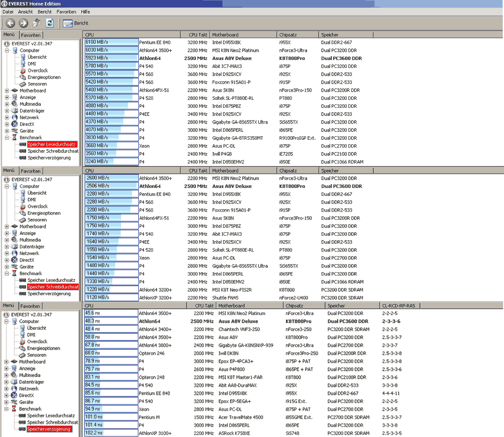Click Energieoptionen icon in read-throughput pane
Image resolution: width=504 pixels, height=437 pixels.
click(23, 77)
